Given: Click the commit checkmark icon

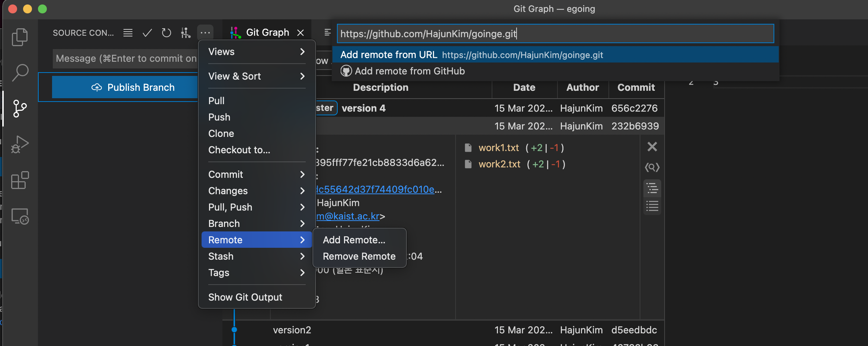Looking at the screenshot, I should point(147,33).
